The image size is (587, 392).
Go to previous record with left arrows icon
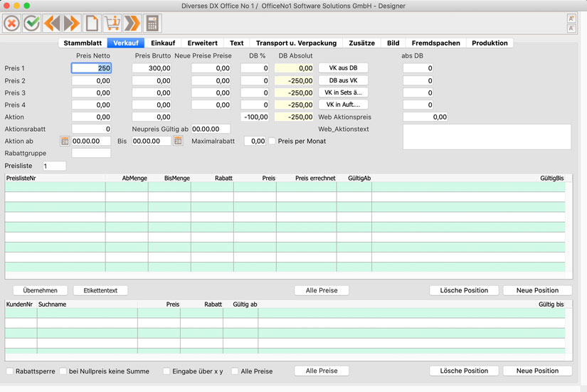point(52,23)
